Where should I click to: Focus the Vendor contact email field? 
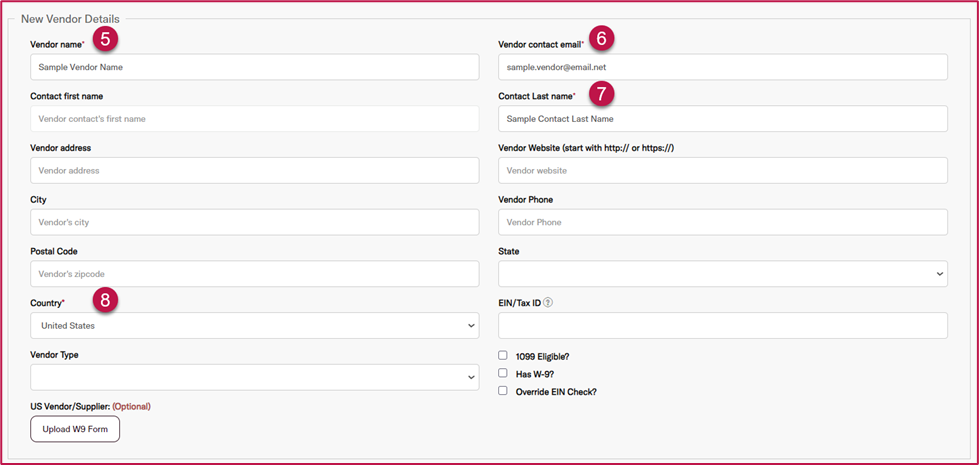(x=722, y=67)
